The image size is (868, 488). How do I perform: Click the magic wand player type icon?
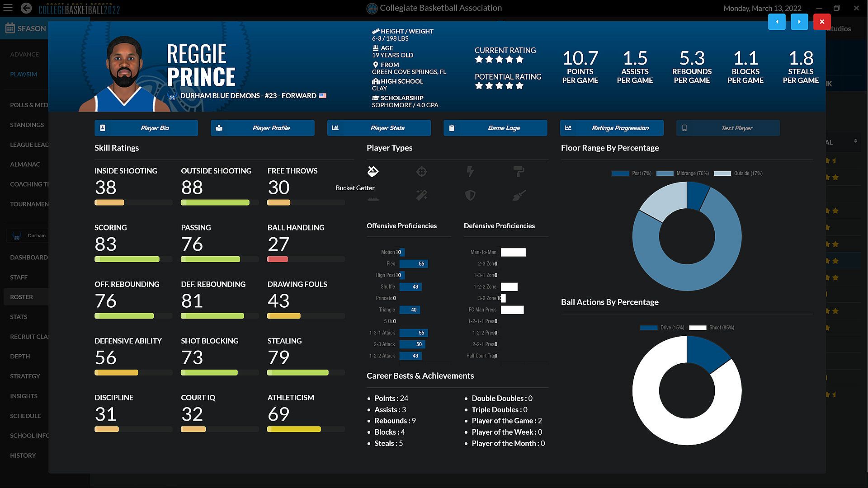click(421, 195)
